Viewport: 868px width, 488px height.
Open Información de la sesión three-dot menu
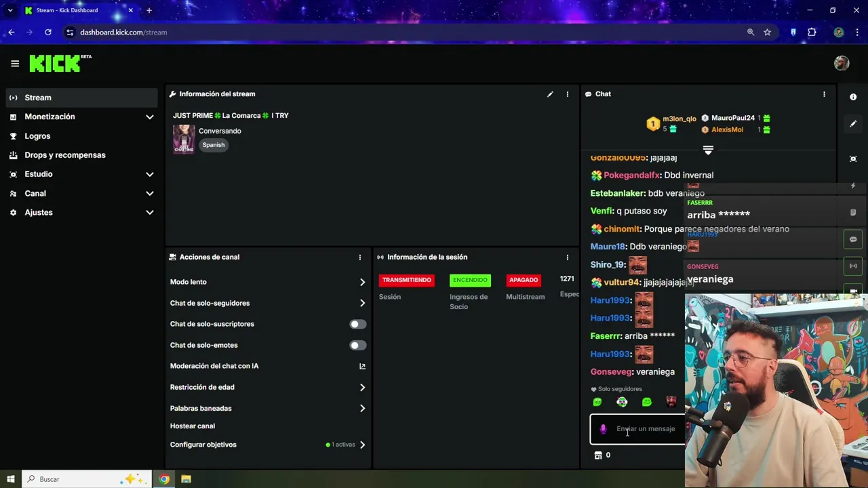[568, 258]
